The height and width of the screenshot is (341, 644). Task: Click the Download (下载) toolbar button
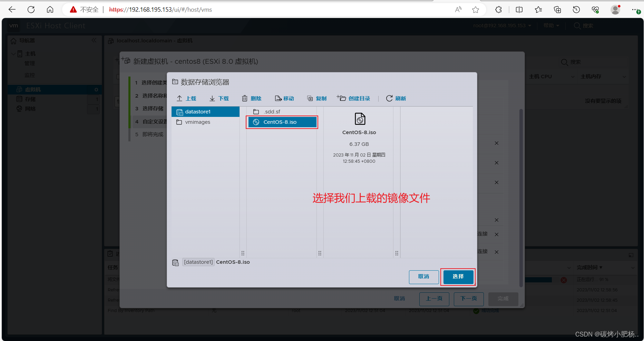tap(219, 99)
